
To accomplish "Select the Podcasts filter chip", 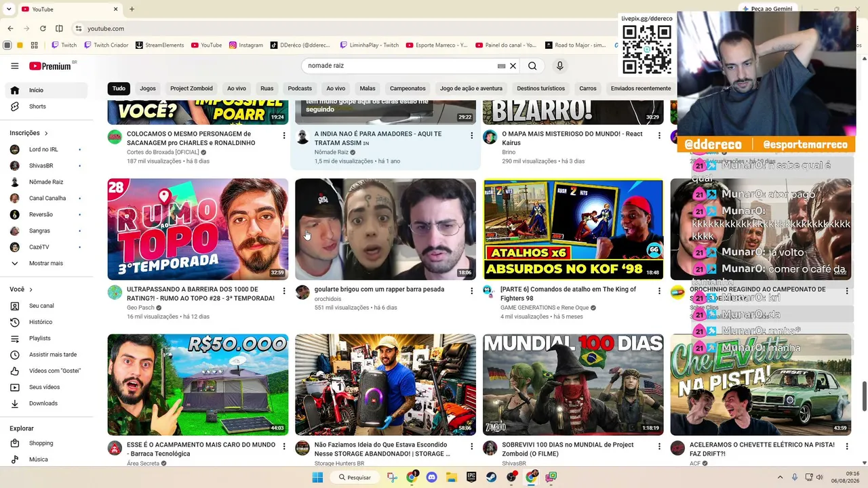I will point(300,88).
